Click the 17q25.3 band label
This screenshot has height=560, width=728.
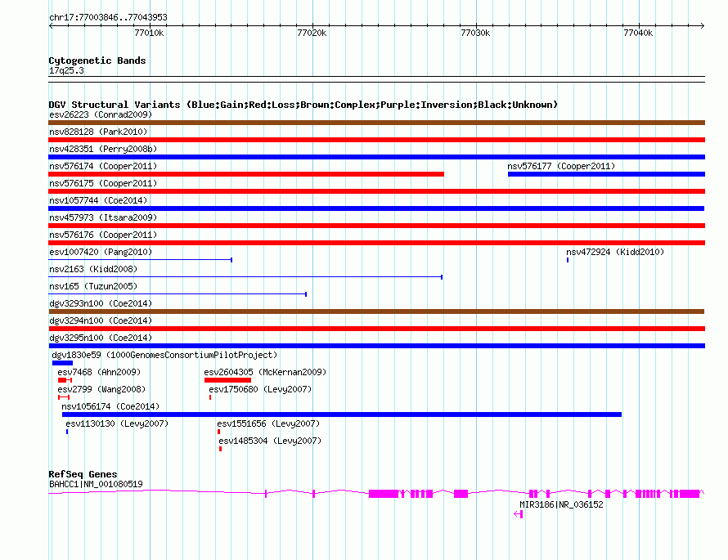tap(66, 70)
